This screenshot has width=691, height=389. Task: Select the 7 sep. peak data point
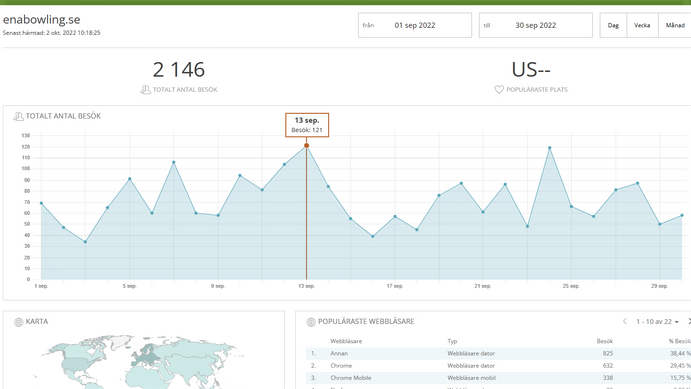(x=174, y=162)
